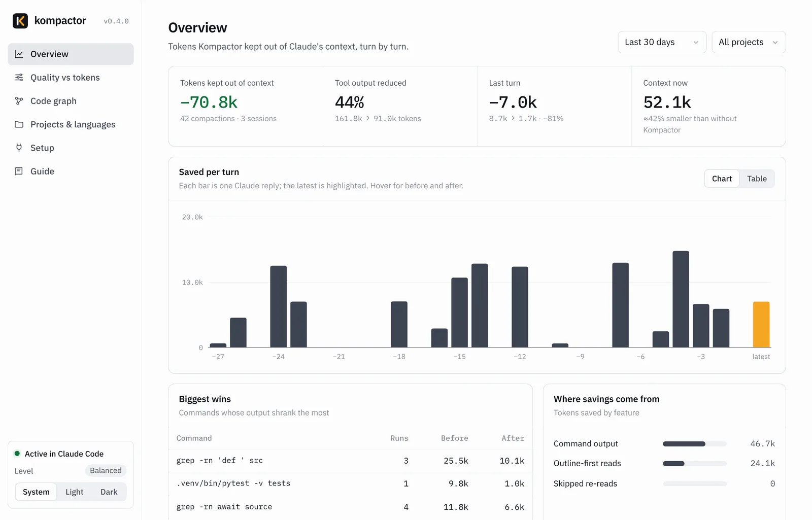Click the Setup plug icon
Image resolution: width=812 pixels, height=520 pixels.
(x=19, y=148)
